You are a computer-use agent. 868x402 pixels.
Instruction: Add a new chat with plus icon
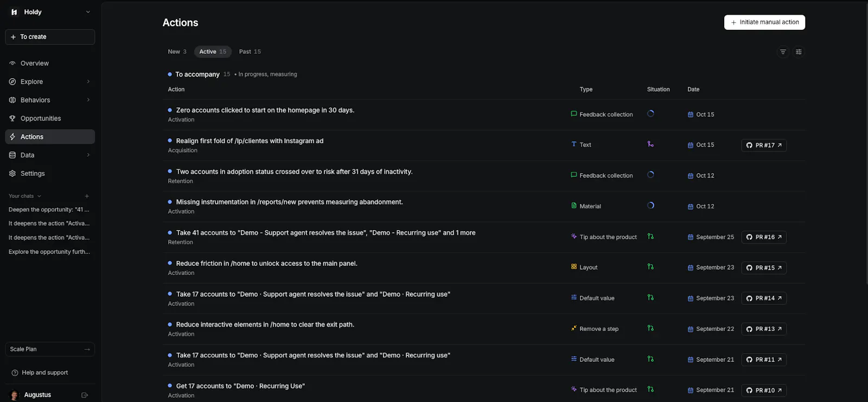(x=87, y=196)
